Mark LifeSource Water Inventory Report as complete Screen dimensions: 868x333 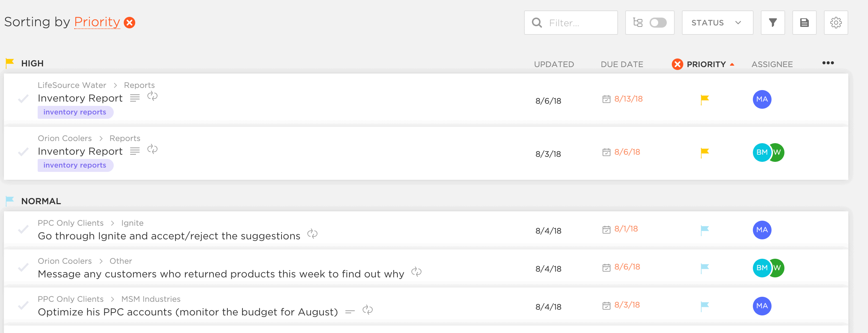point(23,99)
